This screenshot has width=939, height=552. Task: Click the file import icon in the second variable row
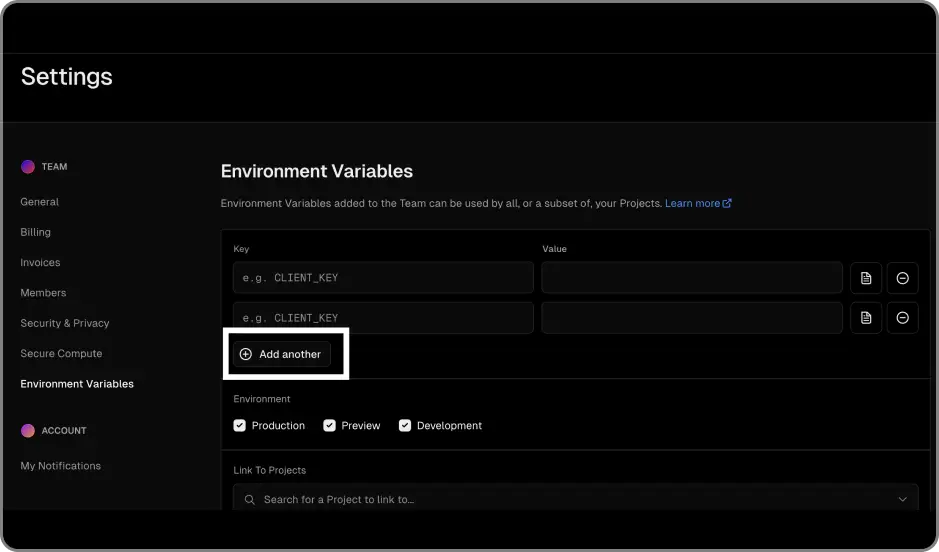(866, 318)
